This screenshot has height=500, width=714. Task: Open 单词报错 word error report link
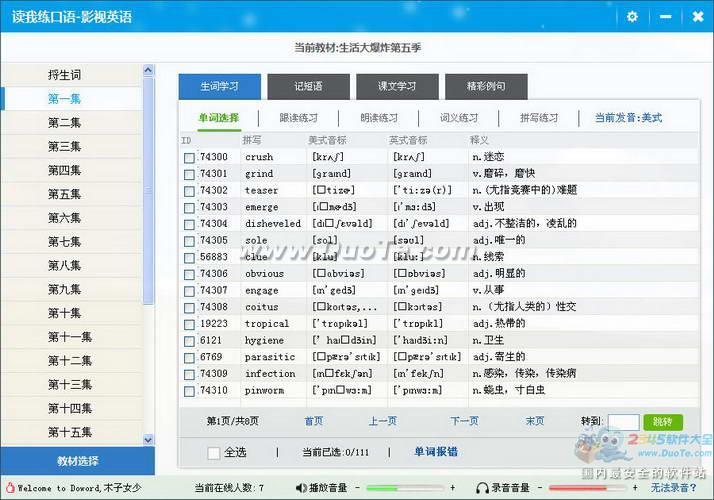(x=436, y=452)
